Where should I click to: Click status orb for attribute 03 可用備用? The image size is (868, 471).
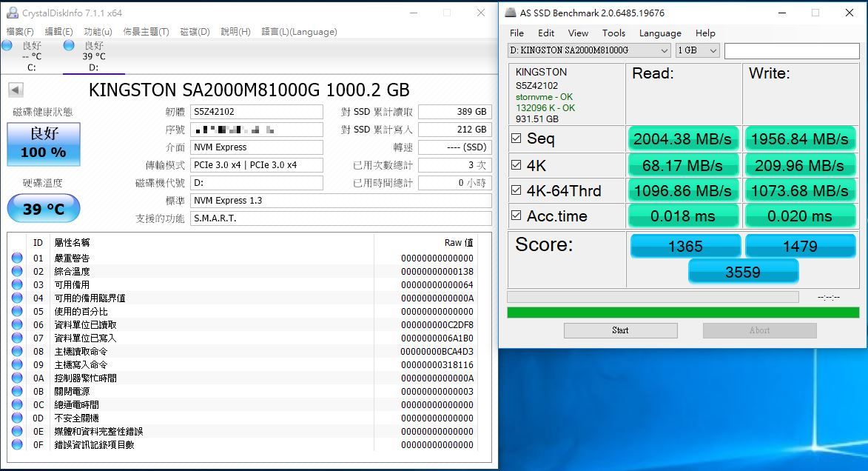[17, 284]
